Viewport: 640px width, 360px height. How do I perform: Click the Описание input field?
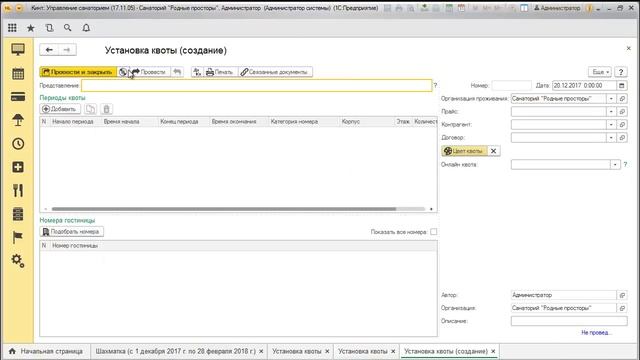coord(569,321)
